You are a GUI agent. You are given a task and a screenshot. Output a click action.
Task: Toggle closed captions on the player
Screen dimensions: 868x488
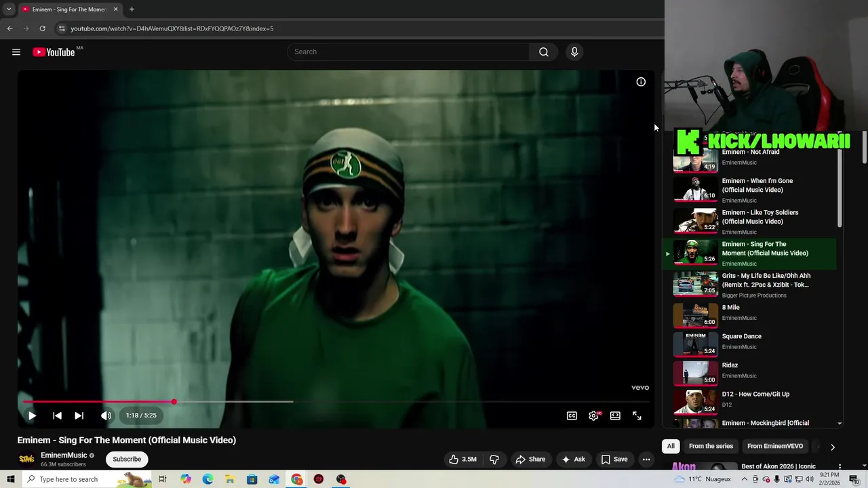tap(572, 415)
